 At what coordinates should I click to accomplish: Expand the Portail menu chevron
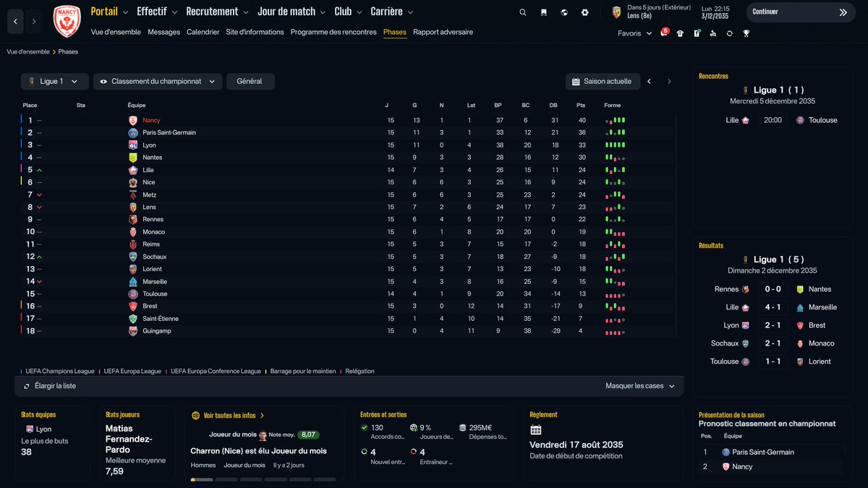tap(126, 12)
